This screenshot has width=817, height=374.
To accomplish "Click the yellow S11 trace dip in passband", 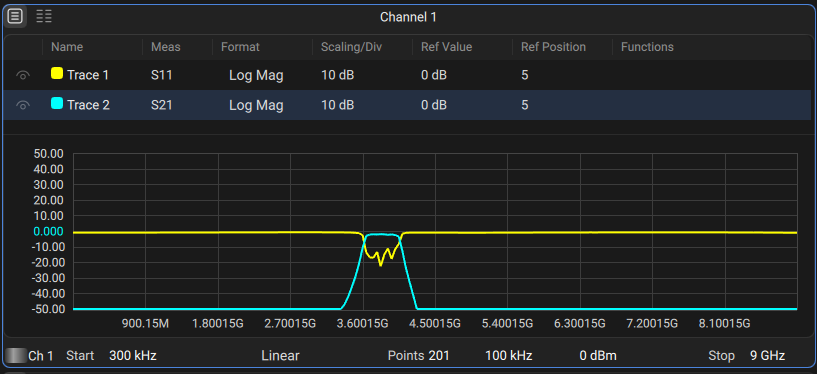I will 380,265.
